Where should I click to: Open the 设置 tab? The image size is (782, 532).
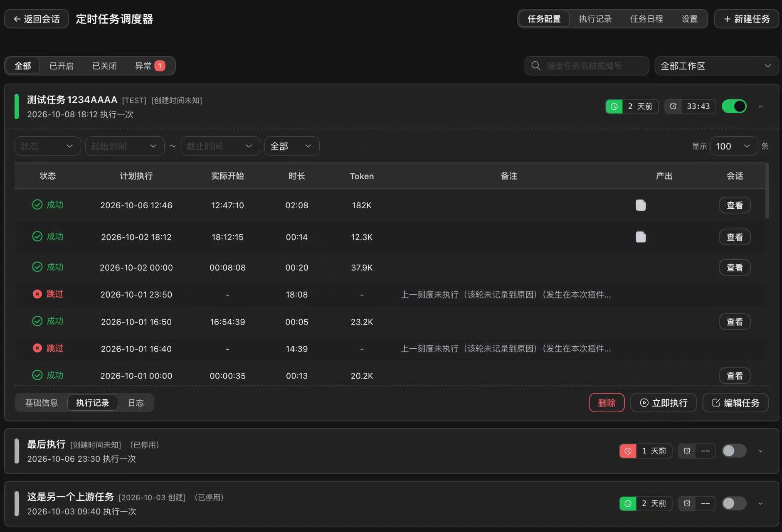(690, 19)
